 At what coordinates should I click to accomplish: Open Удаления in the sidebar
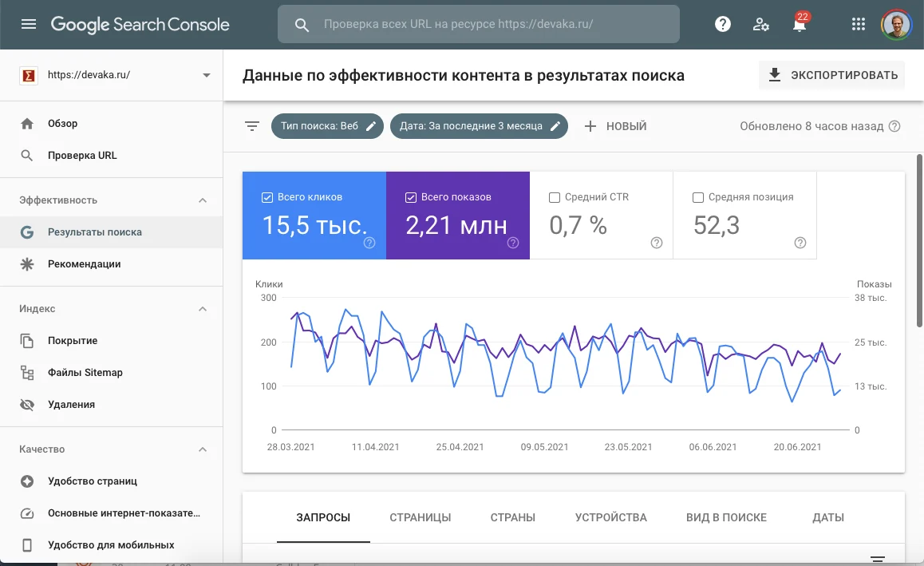tap(112, 405)
